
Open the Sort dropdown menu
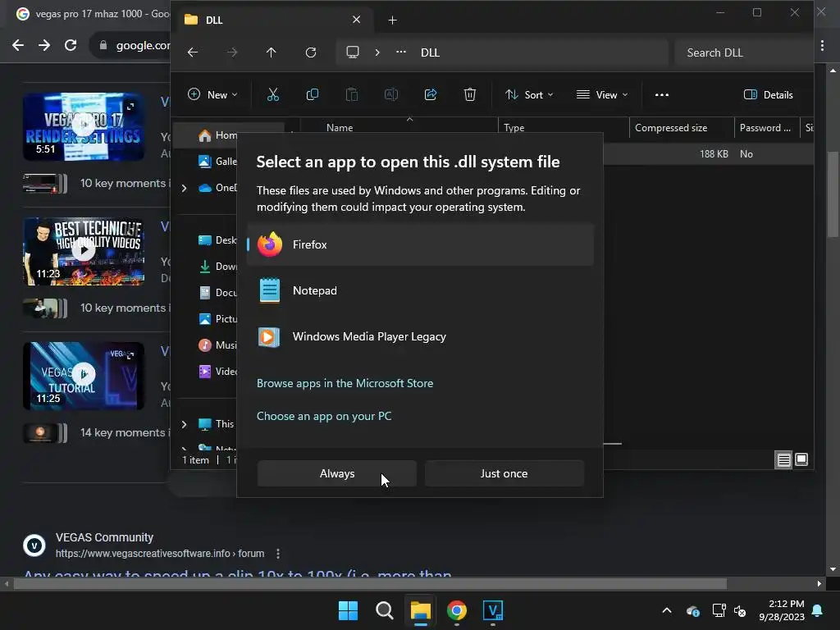(x=529, y=95)
